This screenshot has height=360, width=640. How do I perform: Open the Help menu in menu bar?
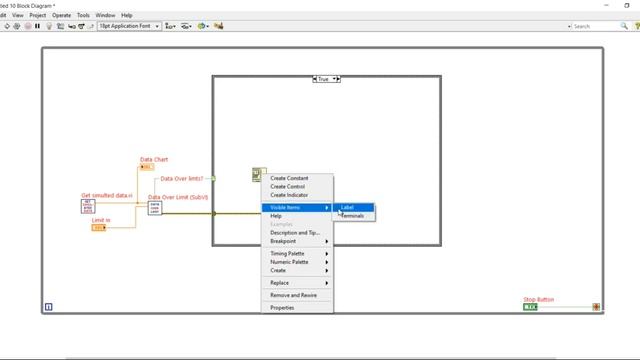pos(127,15)
